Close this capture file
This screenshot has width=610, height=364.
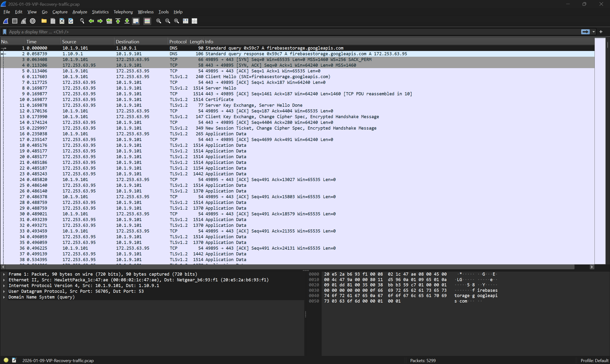click(62, 21)
